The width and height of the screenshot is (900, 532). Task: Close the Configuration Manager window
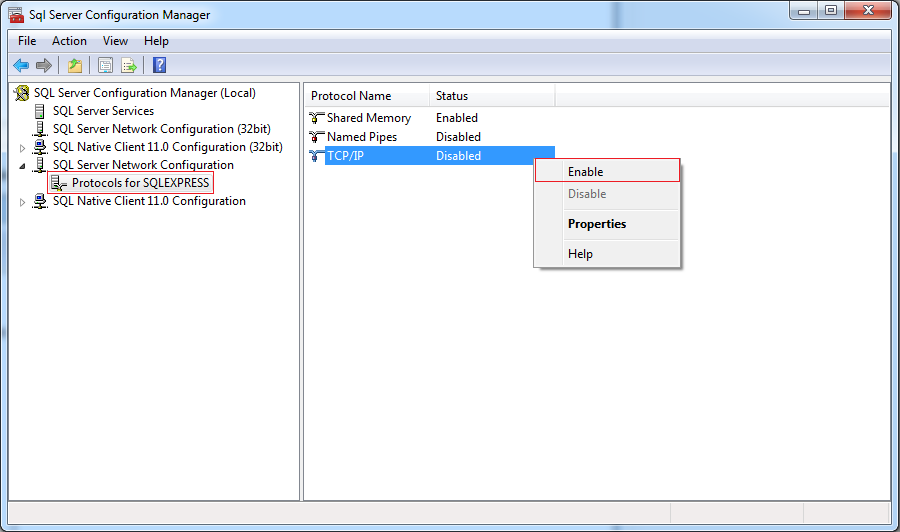tap(868, 11)
